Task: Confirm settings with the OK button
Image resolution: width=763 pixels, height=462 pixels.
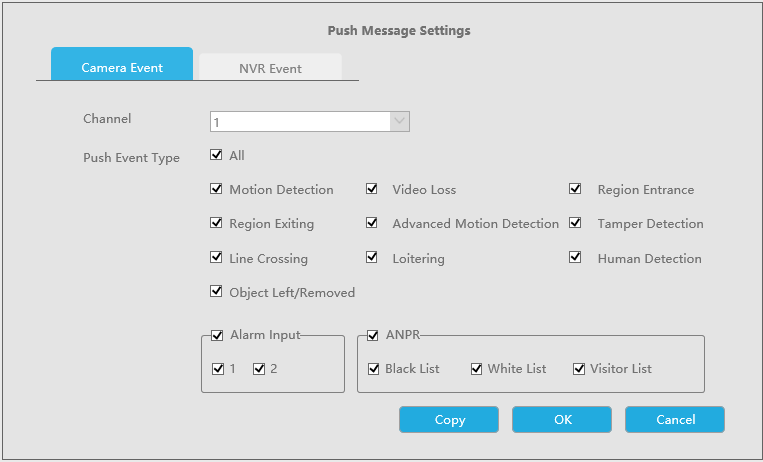Action: tap(562, 420)
